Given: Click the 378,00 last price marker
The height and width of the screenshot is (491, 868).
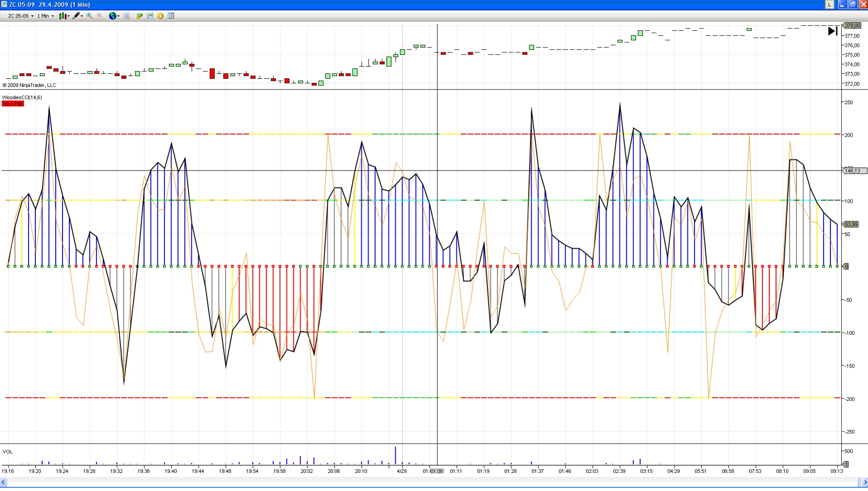Looking at the screenshot, I should tap(851, 26).
